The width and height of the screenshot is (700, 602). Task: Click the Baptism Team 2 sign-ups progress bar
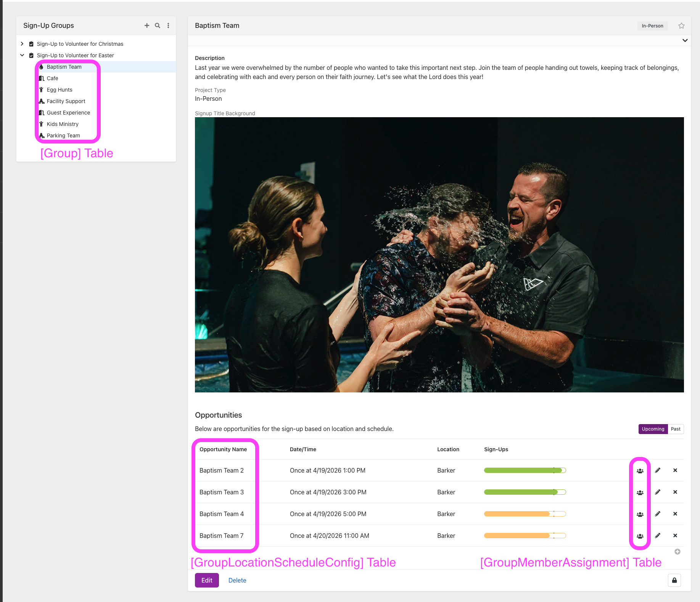(x=525, y=471)
